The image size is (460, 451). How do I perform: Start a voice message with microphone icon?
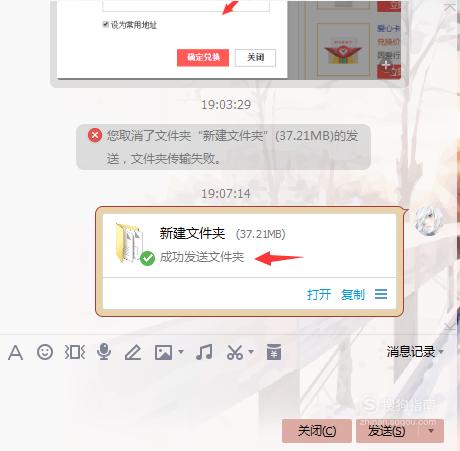[x=104, y=352]
